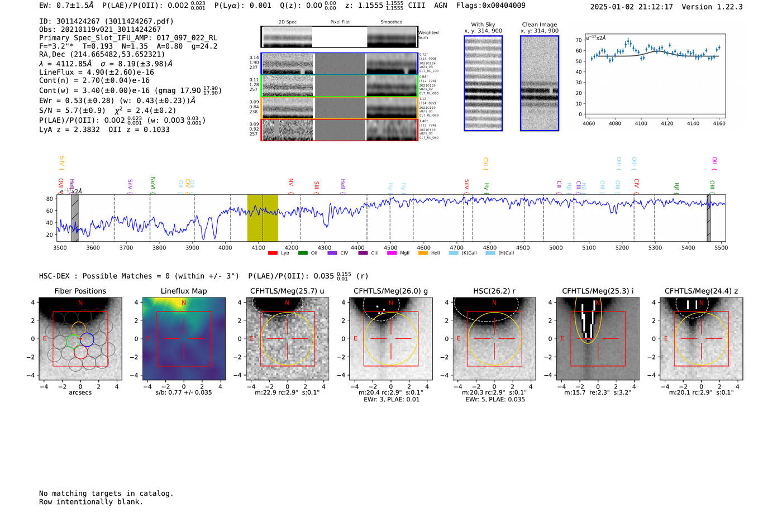Click the LyA z = 2.3832 line
Image resolution: width=782 pixels, height=532 pixels.
point(104,130)
